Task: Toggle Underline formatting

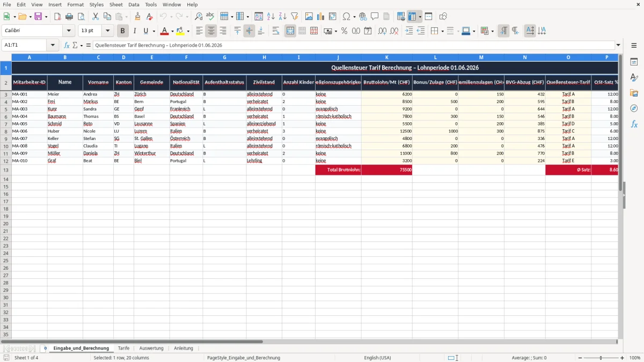Action: [145, 31]
